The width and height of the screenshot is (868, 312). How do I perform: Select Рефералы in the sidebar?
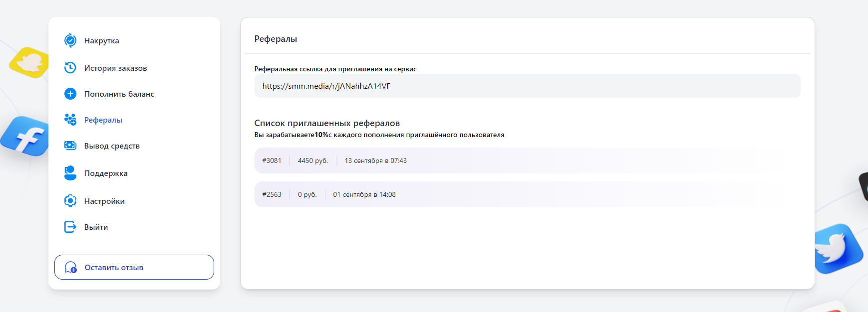[103, 120]
